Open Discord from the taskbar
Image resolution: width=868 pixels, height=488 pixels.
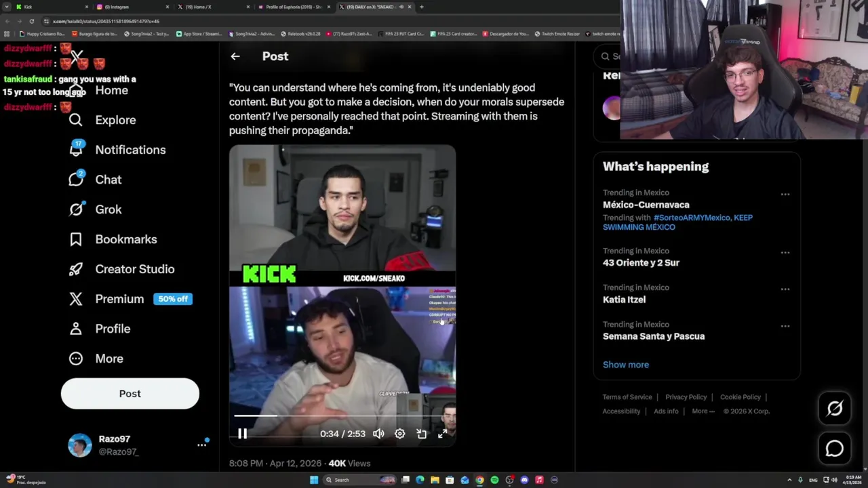524,480
